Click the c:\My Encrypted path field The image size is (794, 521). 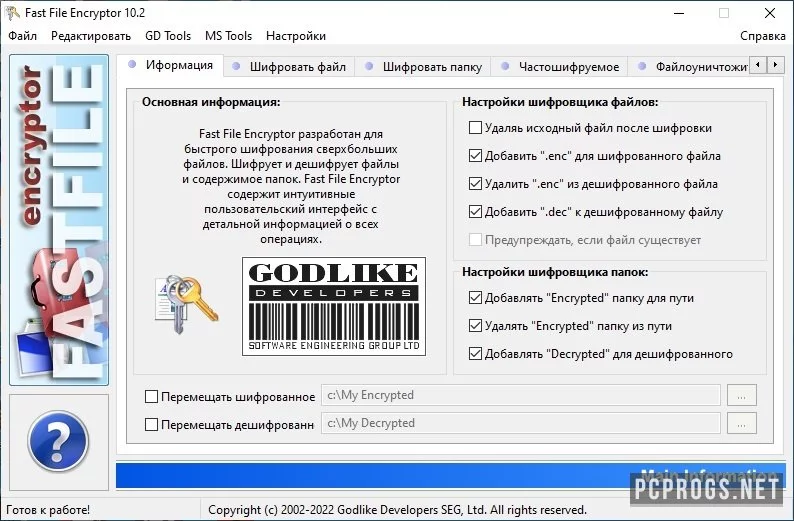[521, 395]
